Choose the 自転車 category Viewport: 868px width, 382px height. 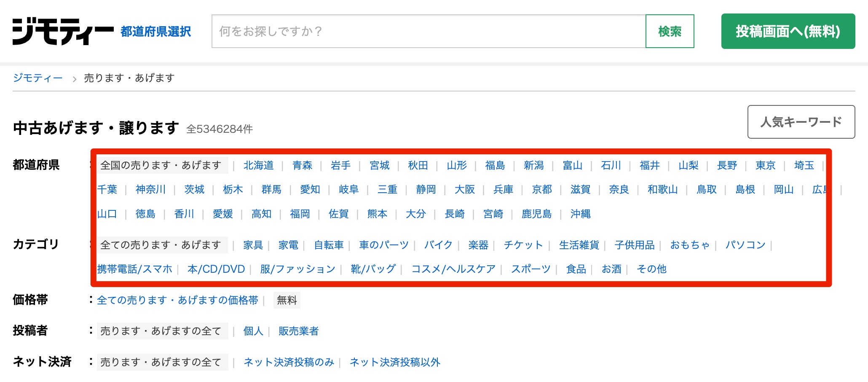[x=329, y=245]
